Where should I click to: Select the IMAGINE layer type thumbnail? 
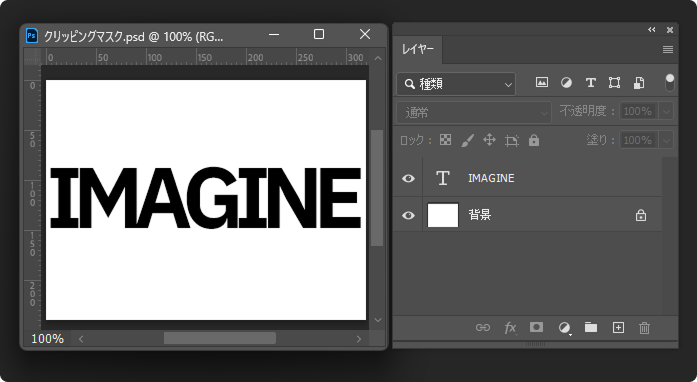pos(443,178)
